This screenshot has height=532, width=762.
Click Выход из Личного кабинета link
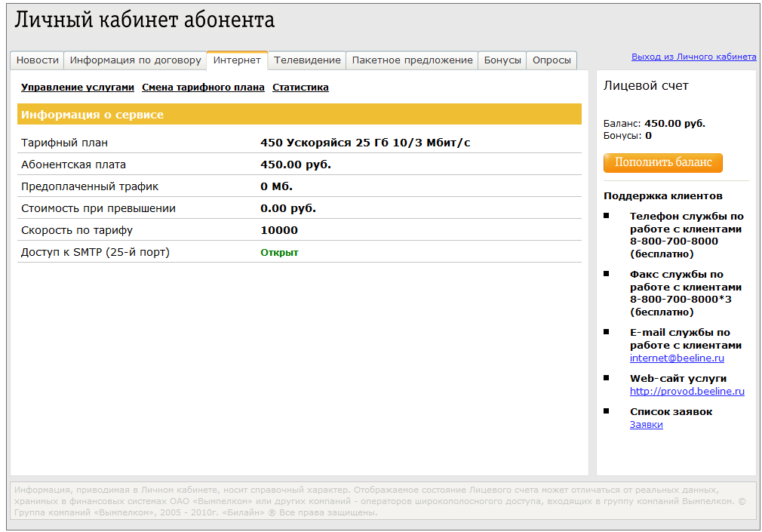693,57
